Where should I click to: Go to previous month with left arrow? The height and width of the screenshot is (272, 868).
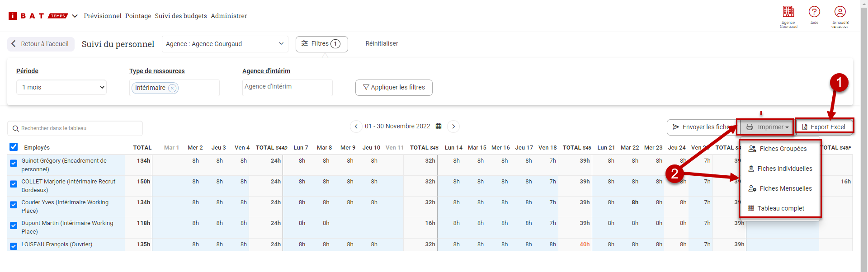point(356,127)
